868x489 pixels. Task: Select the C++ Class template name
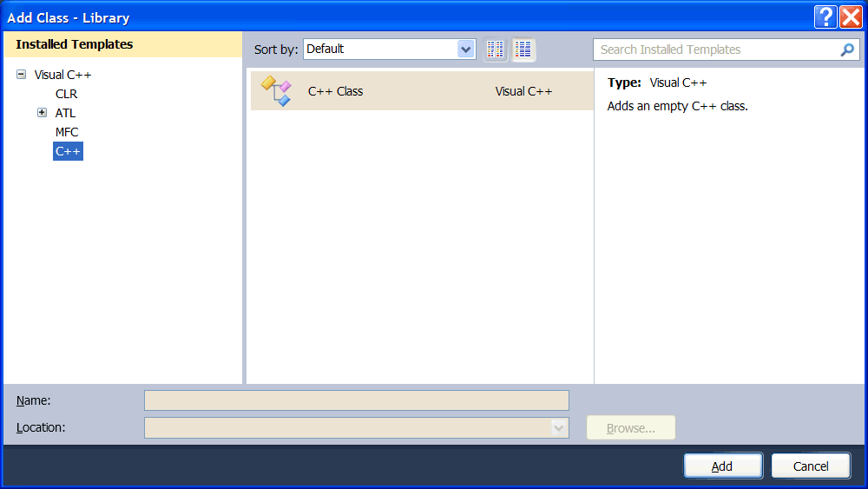coord(335,91)
